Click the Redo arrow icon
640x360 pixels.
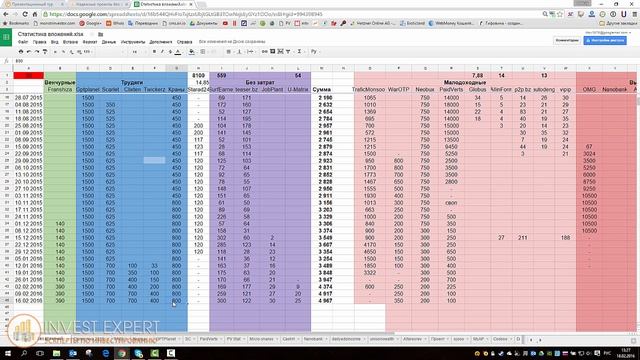coord(37,51)
